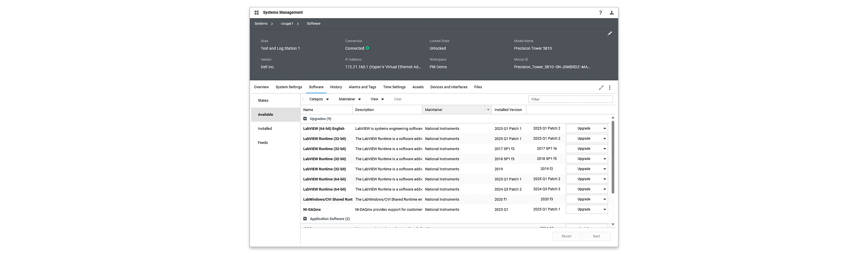The height and width of the screenshot is (254, 868).
Task: Open the help question mark icon
Action: [600, 12]
